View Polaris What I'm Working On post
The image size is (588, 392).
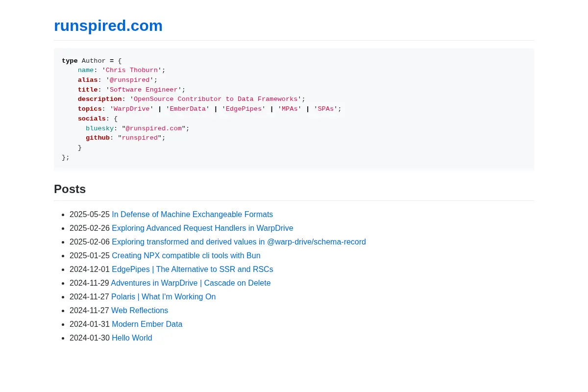(163, 297)
